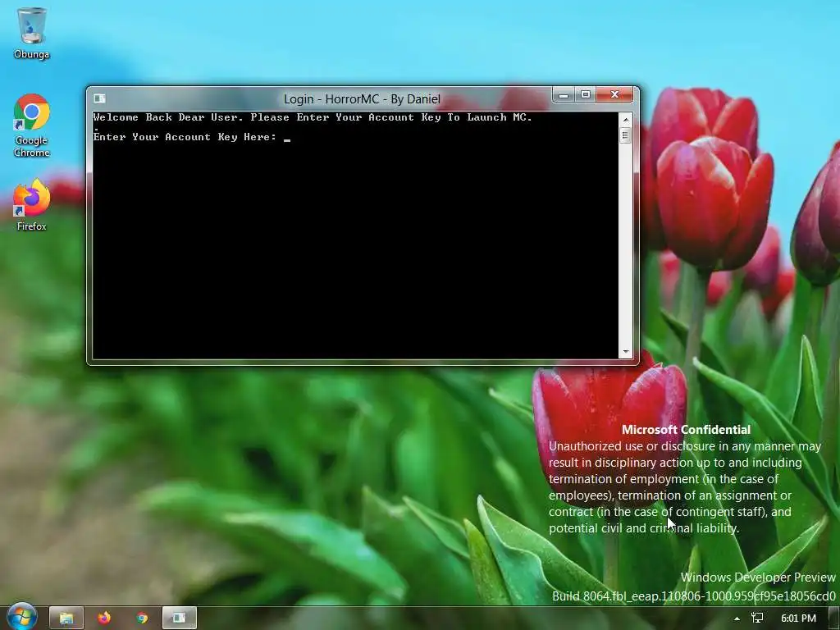Image resolution: width=840 pixels, height=630 pixels.
Task: Click the console scrollbar thumb
Action: coord(625,135)
